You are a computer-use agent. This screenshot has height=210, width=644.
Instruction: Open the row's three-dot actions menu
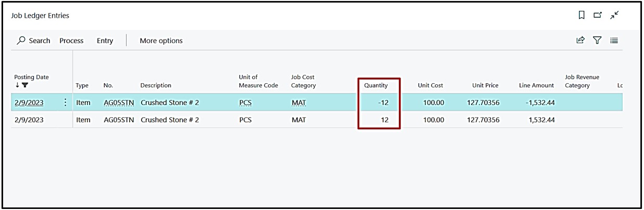coord(65,102)
